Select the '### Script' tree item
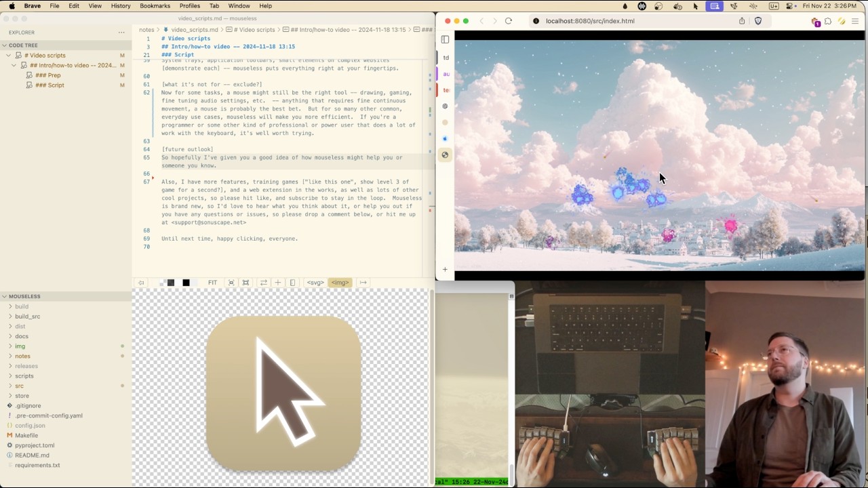This screenshot has height=488, width=868. pos(50,85)
